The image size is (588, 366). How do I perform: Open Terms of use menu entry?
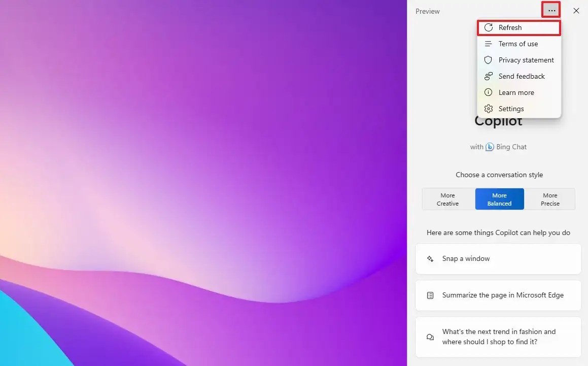point(519,44)
